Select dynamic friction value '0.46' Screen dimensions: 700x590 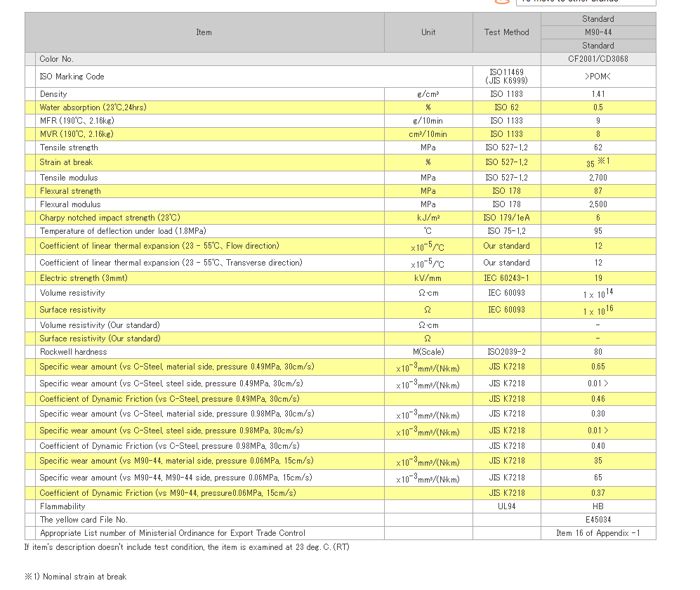[598, 399]
